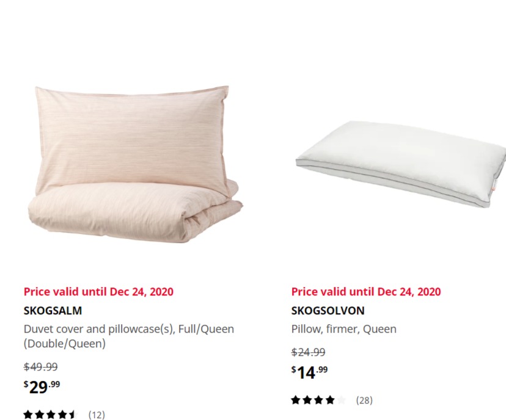Open the SKOGSALM duvet cover product image
The image size is (506, 420).
point(136,164)
